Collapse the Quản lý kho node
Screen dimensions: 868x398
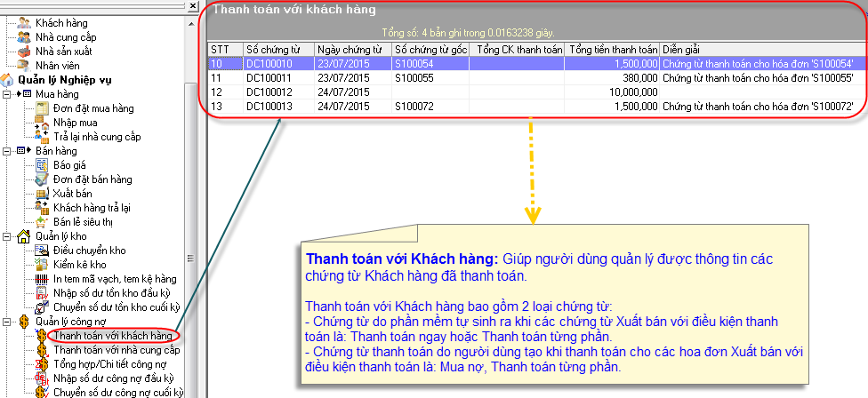8,235
